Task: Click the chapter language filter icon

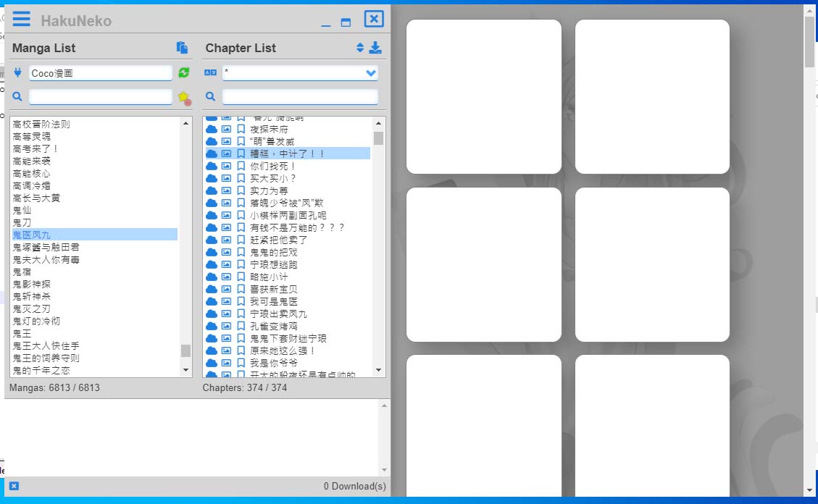Action: [210, 72]
